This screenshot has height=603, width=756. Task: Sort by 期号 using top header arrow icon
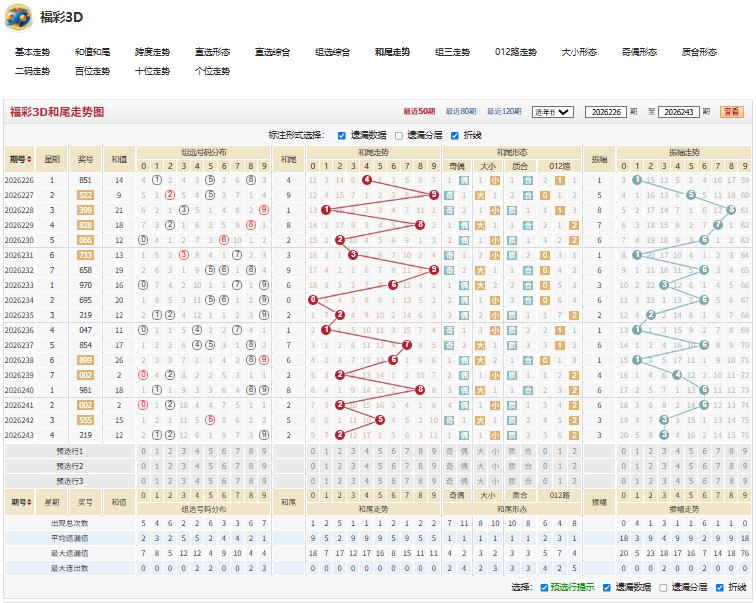click(x=29, y=160)
